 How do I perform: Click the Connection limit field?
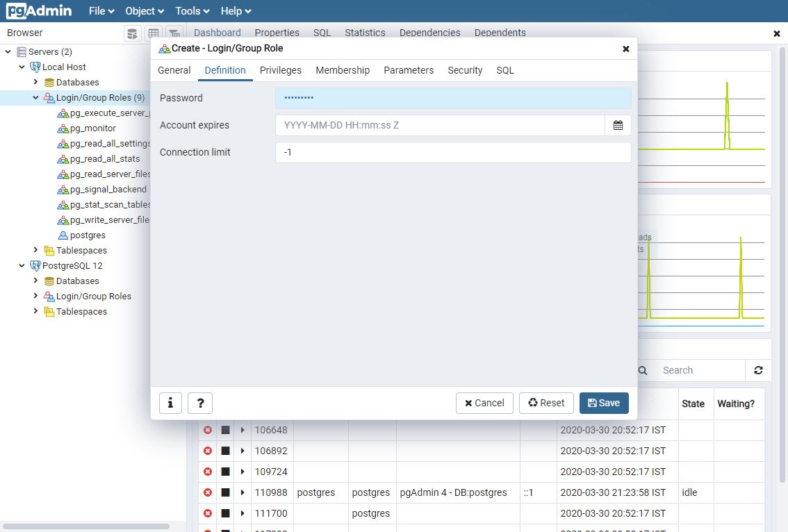[x=453, y=152]
